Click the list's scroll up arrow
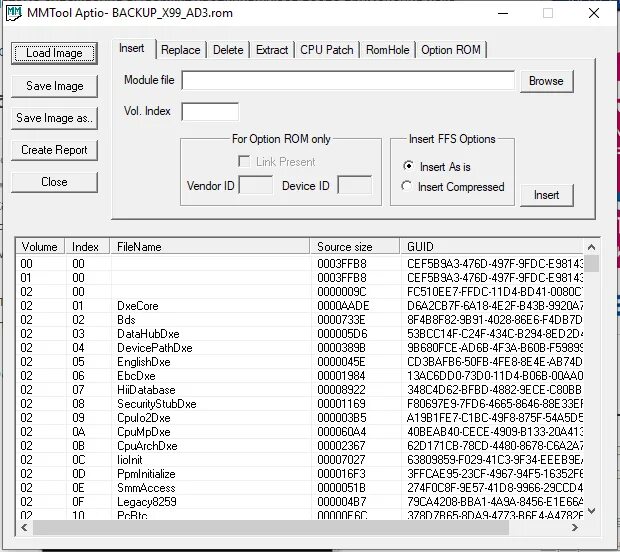This screenshot has width=620, height=552. tap(592, 248)
